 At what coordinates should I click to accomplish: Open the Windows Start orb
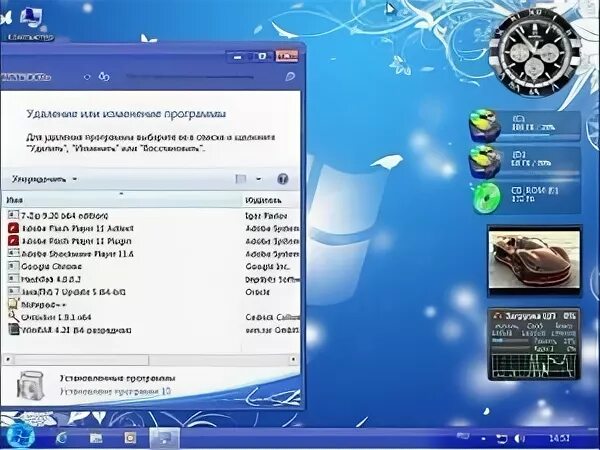(x=20, y=437)
